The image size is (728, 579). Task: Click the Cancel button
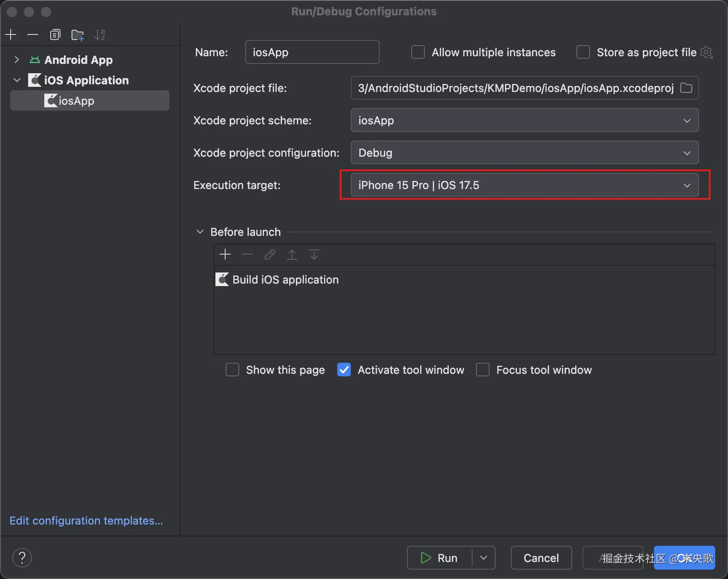pos(541,558)
